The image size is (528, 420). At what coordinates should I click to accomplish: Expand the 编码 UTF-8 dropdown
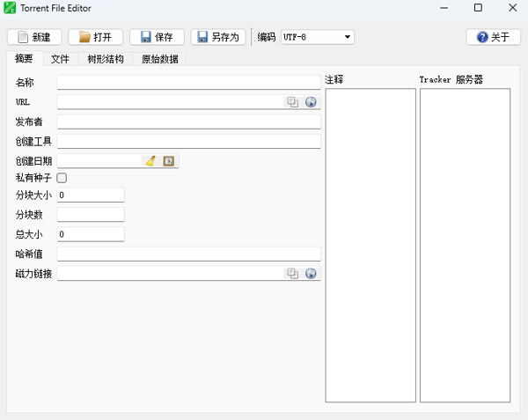point(317,37)
